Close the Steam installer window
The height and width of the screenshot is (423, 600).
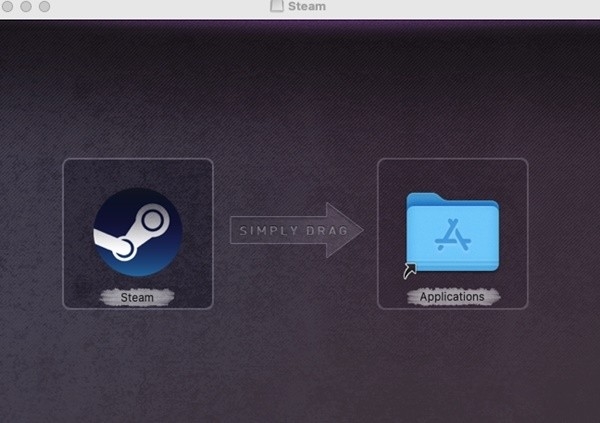[x=8, y=7]
